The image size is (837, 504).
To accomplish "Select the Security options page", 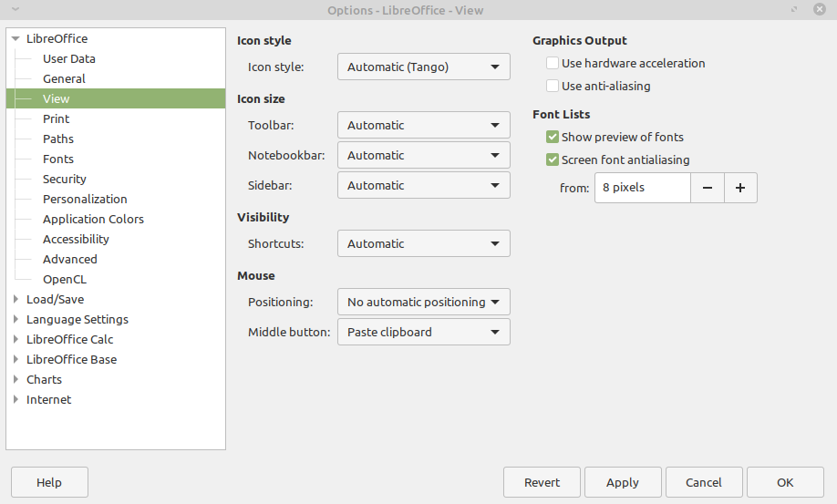I will [65, 179].
